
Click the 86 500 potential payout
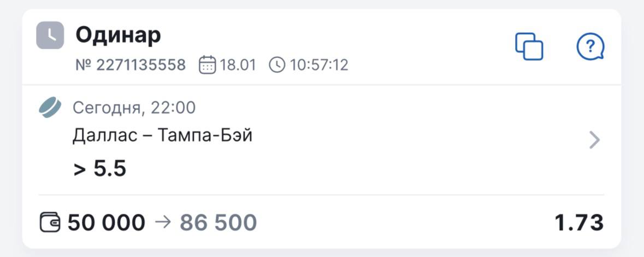pos(218,223)
